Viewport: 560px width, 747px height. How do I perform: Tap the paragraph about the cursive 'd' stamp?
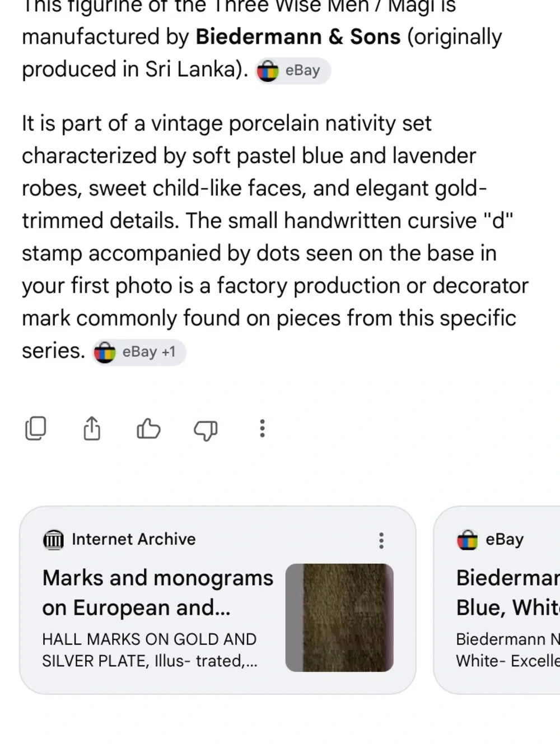point(275,237)
